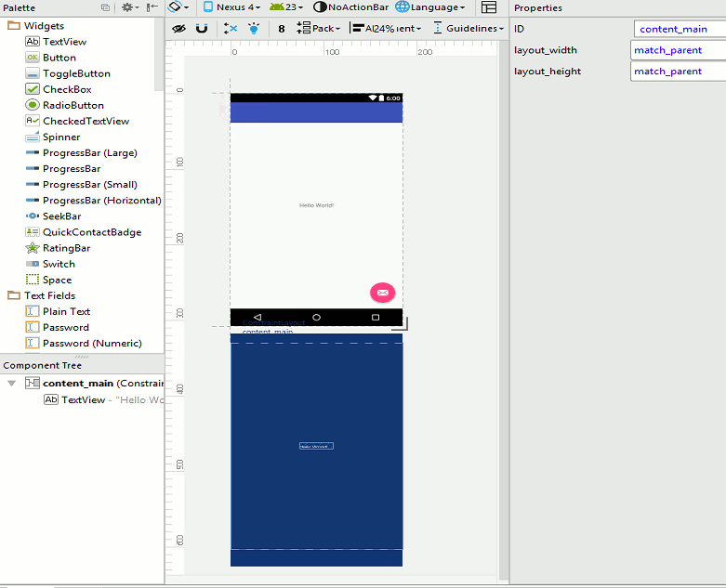Select content_main in Component Tree
Screen dimensions: 726x588
pyautogui.click(x=95, y=383)
